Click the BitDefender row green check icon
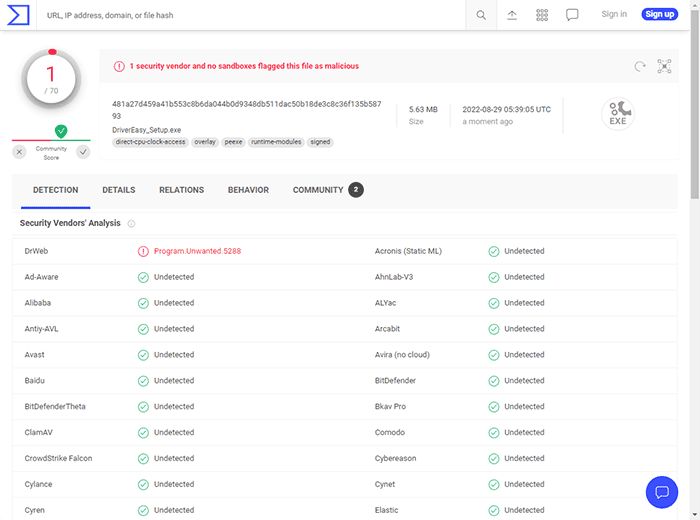Screen dimensions: 700x520 click(494, 381)
